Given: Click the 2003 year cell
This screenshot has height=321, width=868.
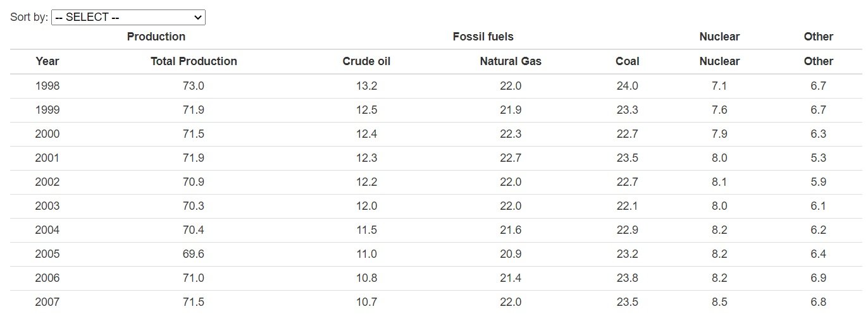Looking at the screenshot, I should coord(47,206).
